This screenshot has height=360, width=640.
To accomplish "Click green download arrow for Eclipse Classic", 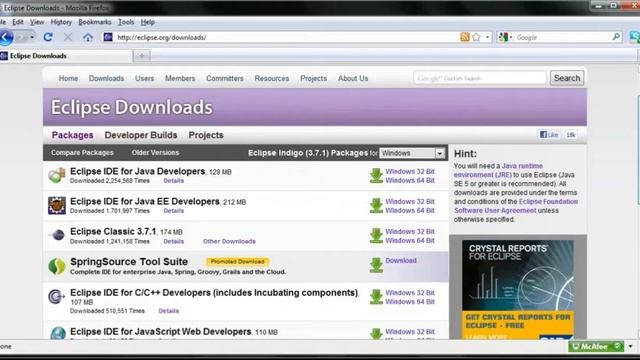I will (x=376, y=236).
